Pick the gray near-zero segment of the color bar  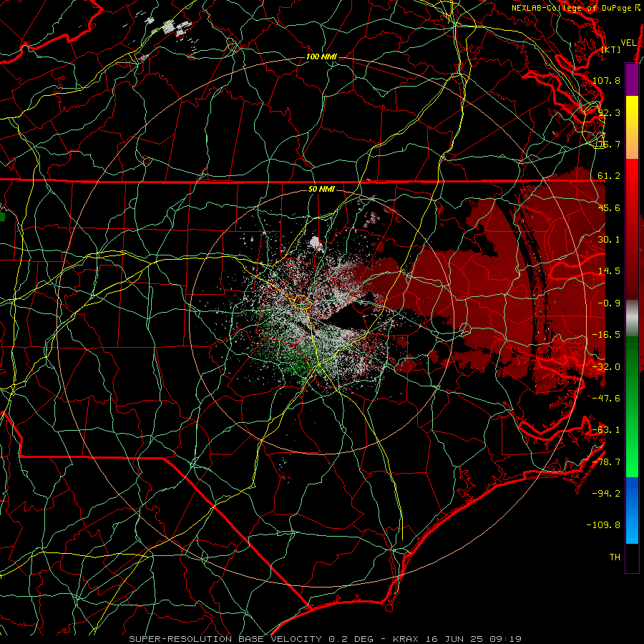632,318
